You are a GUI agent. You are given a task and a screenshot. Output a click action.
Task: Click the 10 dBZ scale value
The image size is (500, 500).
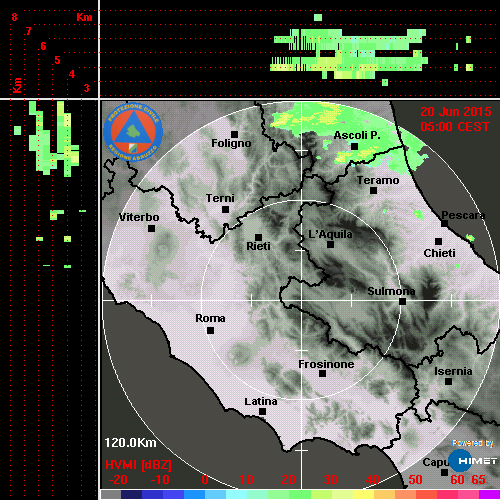[247, 480]
